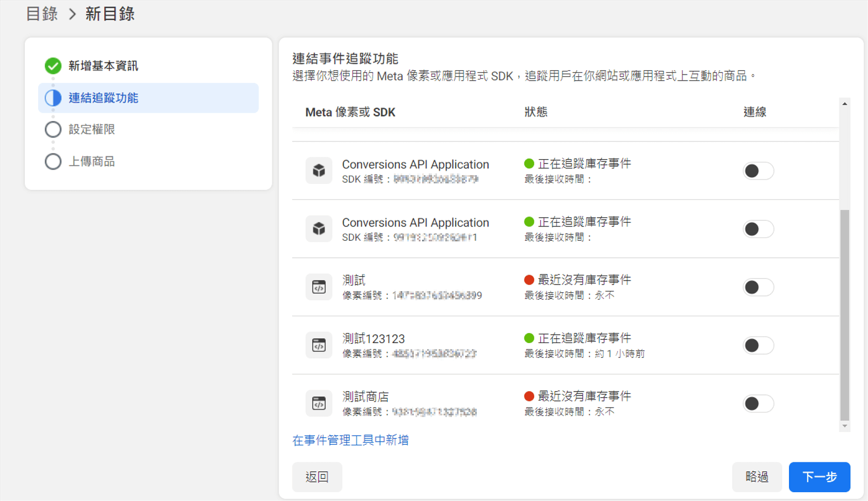Click the cube icon of first Conversions API Application
This screenshot has width=868, height=501.
coord(319,171)
